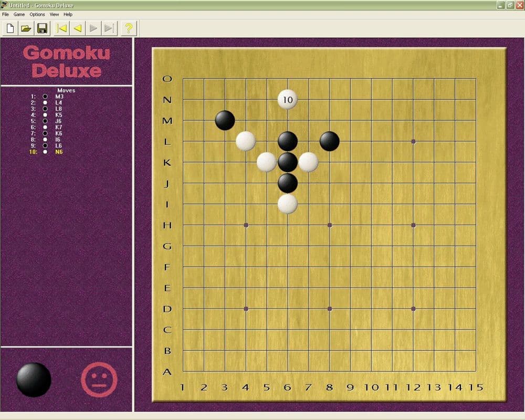
Task: Click the Moves list header
Action: tap(66, 90)
